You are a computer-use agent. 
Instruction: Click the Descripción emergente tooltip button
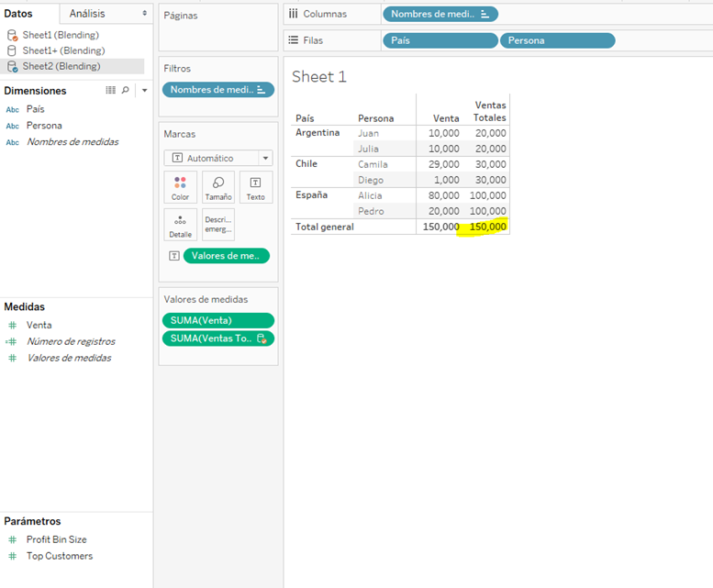(x=218, y=225)
